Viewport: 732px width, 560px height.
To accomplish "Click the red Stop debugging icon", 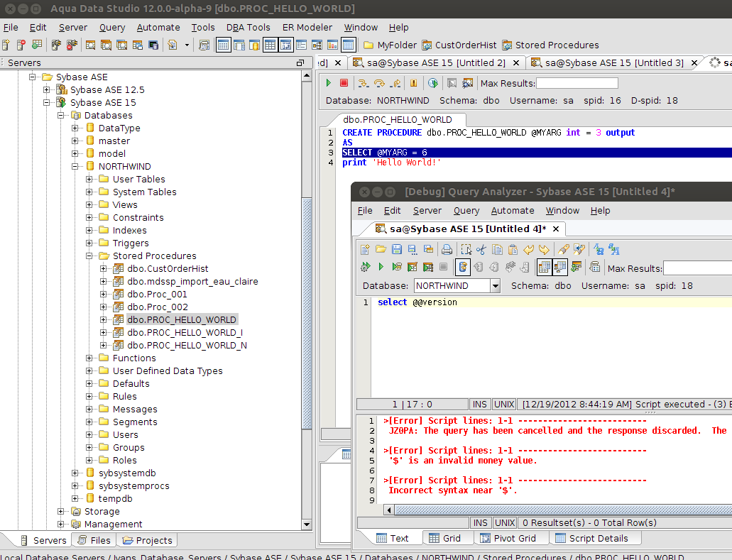I will coord(344,83).
